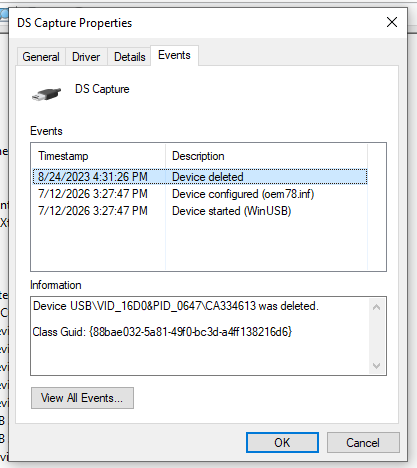The image size is (417, 468).
Task: Switch to the General tab
Action: (x=41, y=57)
